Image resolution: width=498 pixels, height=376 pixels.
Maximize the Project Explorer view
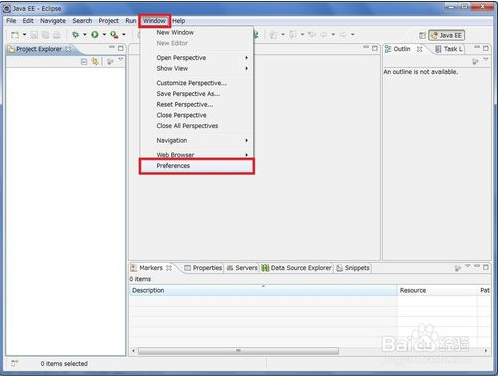coord(121,48)
